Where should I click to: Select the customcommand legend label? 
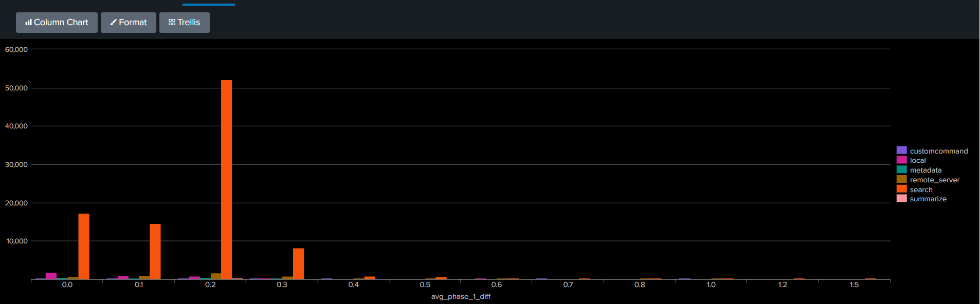pyautogui.click(x=939, y=151)
